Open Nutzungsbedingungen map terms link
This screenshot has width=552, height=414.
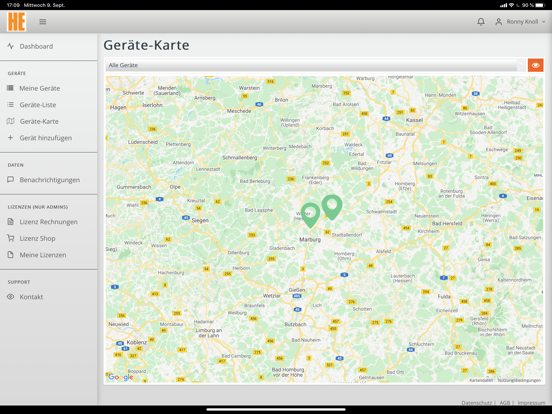click(x=519, y=380)
